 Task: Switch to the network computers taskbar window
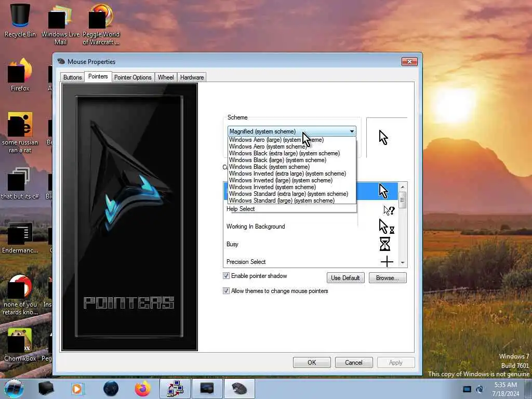[175, 389]
